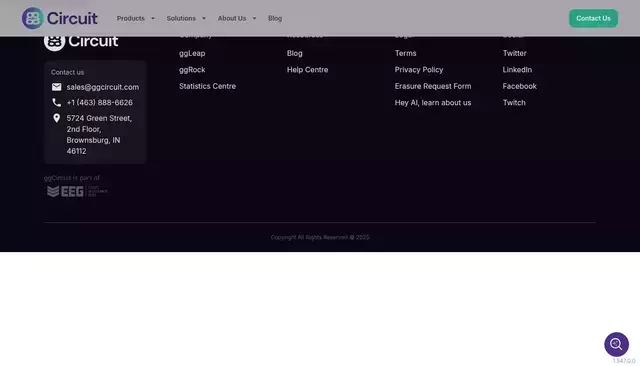Click the Copyright All Rights Reserved text
The image size is (640, 366).
pyautogui.click(x=320, y=237)
